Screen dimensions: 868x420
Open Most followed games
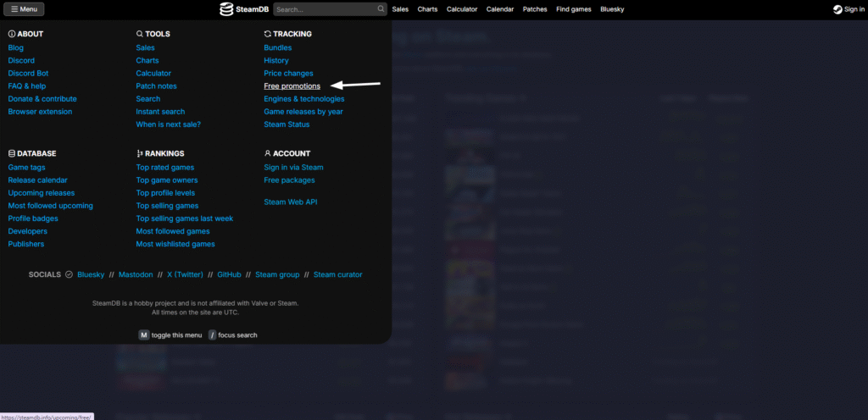(x=173, y=231)
